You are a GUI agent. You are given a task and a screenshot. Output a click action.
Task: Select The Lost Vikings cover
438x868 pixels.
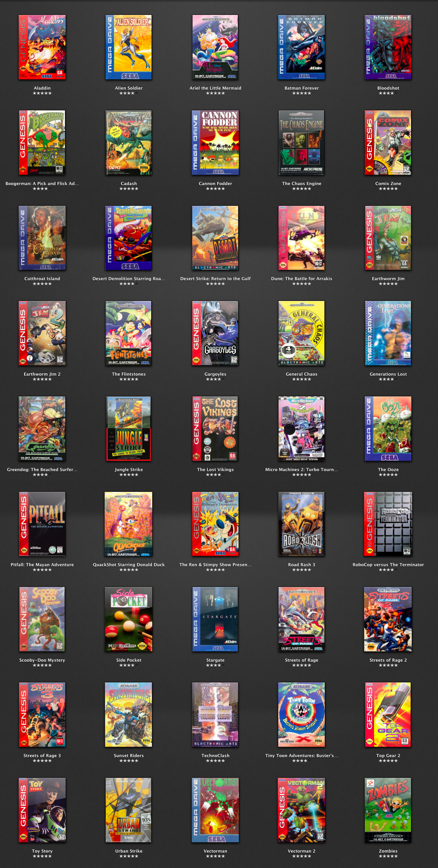[x=215, y=429]
